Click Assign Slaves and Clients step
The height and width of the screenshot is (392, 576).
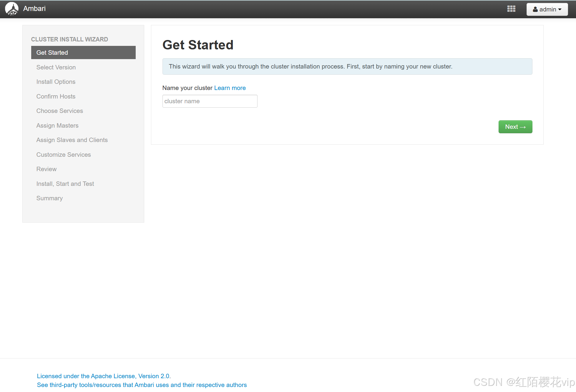click(x=72, y=140)
